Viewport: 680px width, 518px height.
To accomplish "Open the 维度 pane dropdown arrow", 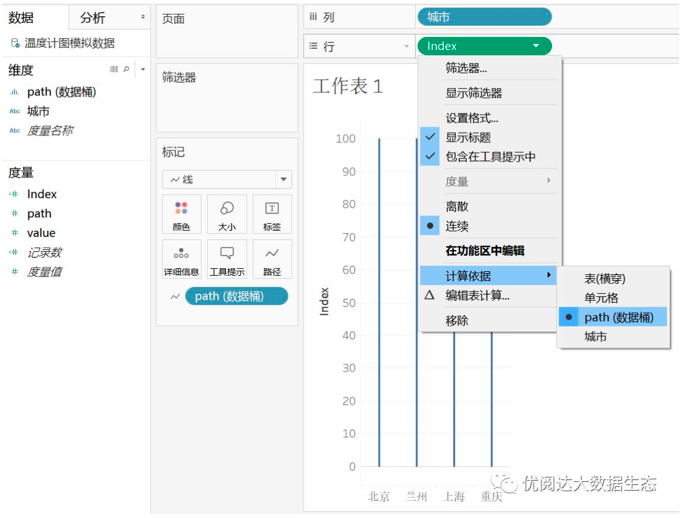I will 143,69.
